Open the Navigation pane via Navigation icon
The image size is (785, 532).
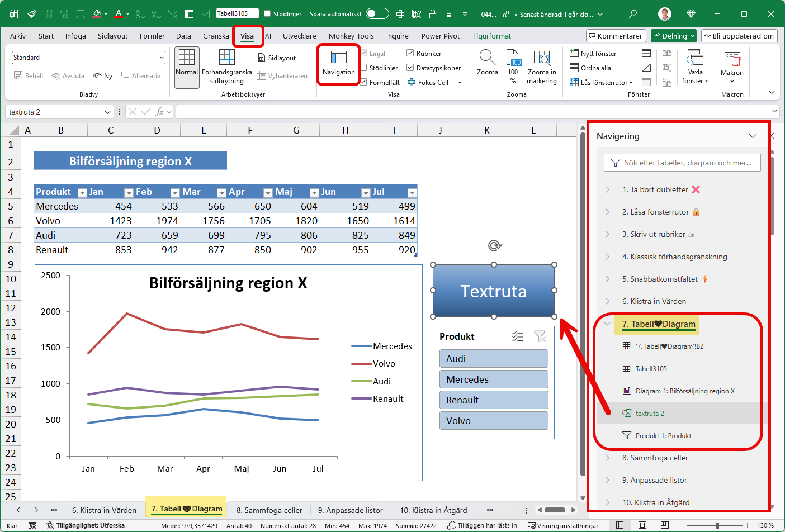pos(338,63)
